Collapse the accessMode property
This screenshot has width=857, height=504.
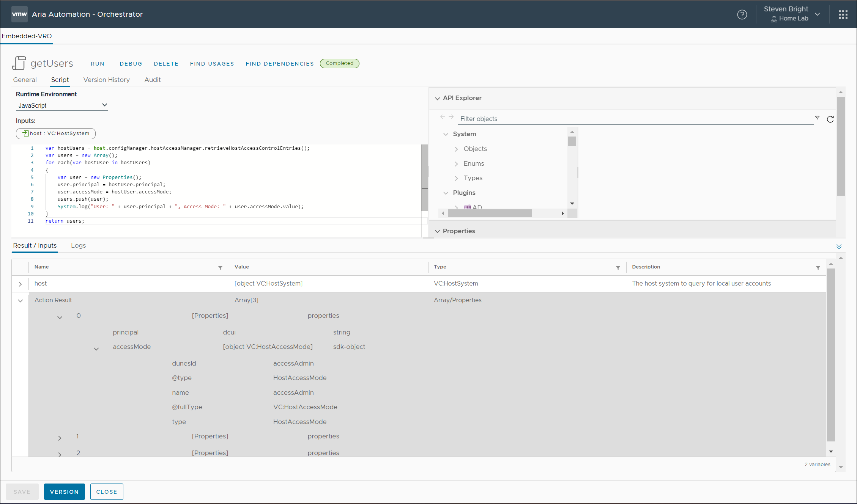click(96, 349)
